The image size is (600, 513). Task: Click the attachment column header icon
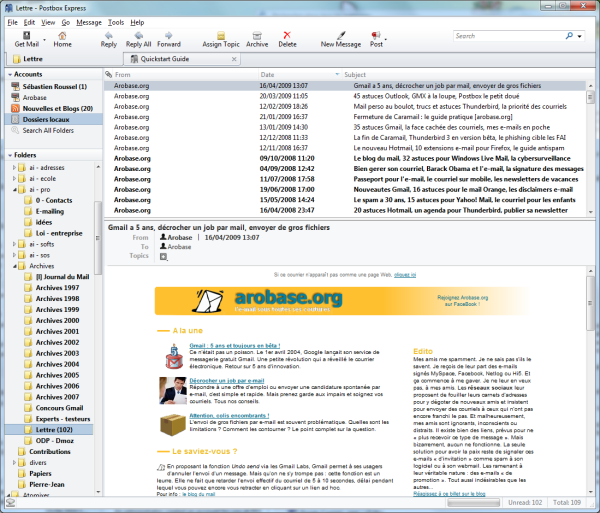[x=109, y=74]
